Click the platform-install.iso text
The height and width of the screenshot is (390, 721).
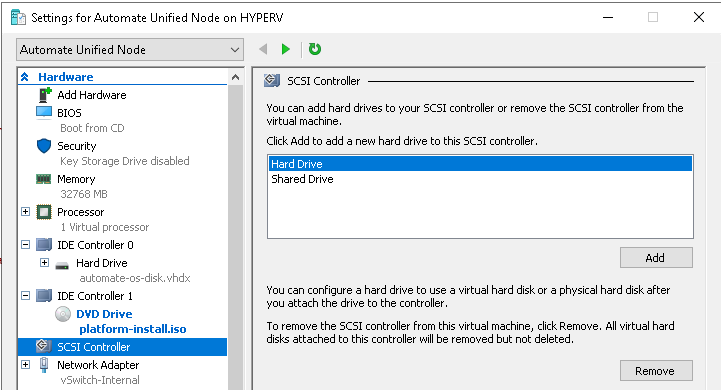133,329
